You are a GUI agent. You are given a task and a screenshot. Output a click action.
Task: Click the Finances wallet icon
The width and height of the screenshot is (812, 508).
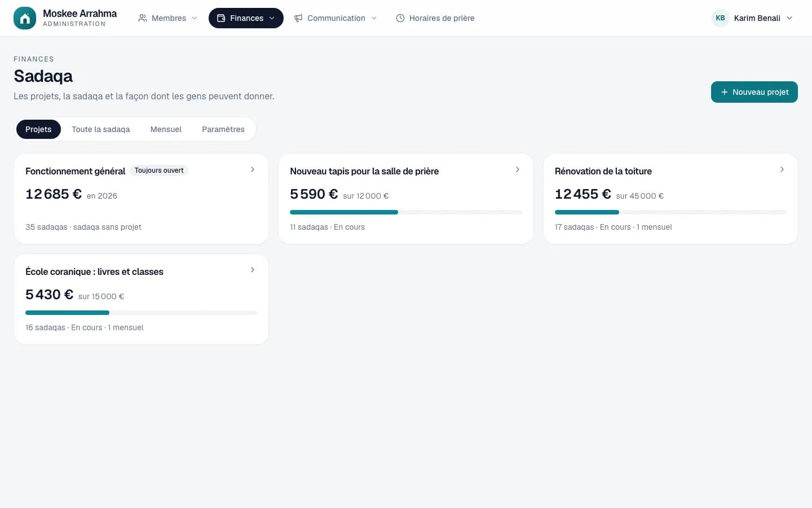click(221, 18)
